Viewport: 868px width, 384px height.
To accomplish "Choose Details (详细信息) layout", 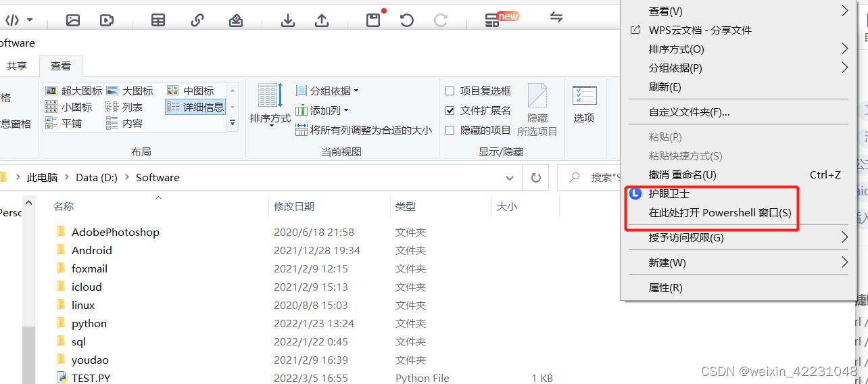I will [195, 107].
